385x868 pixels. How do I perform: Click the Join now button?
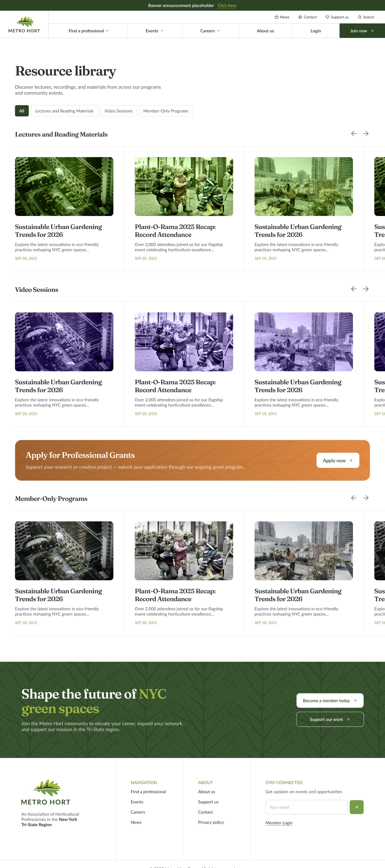click(362, 31)
